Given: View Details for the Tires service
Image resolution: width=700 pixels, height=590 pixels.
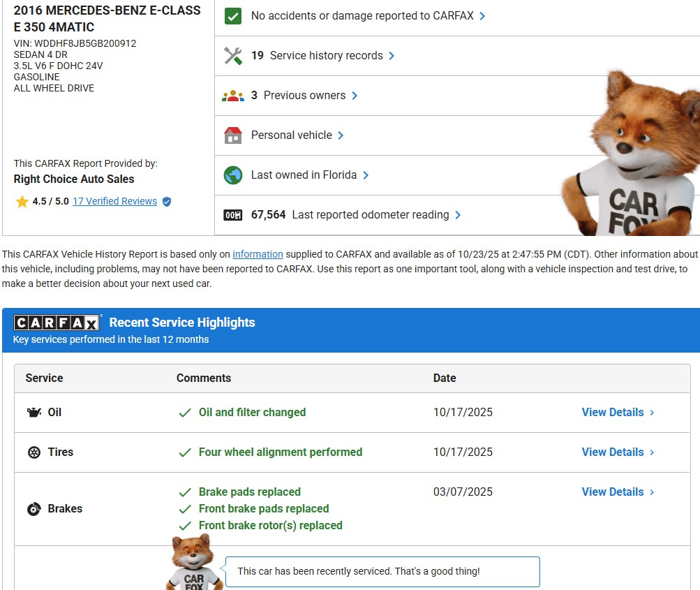Looking at the screenshot, I should 618,452.
